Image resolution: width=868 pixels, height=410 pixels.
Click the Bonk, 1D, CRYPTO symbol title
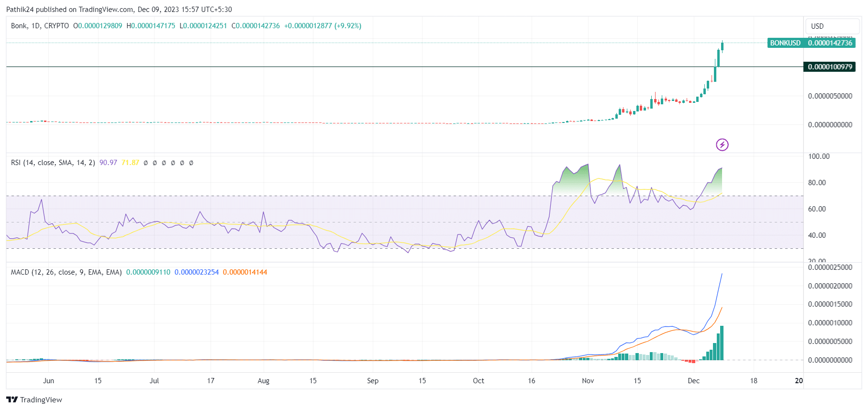tap(40, 26)
